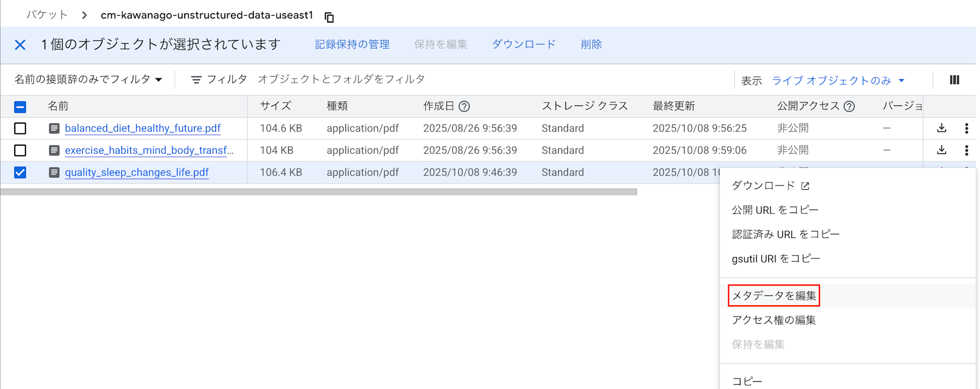980x389 pixels.
Task: Open more actions for balanced_diet_healthy_future.pdf
Action: 966,128
